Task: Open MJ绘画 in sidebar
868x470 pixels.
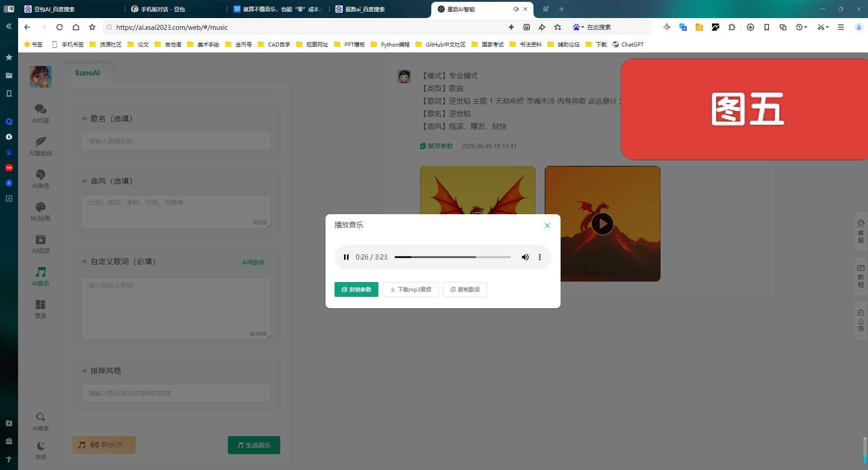Action: 41,211
